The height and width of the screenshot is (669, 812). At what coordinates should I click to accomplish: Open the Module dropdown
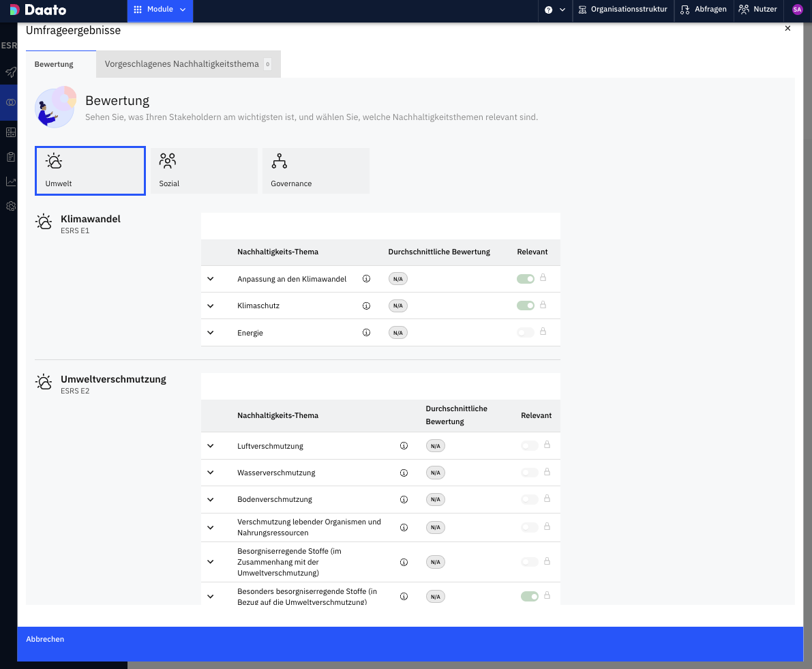(160, 10)
